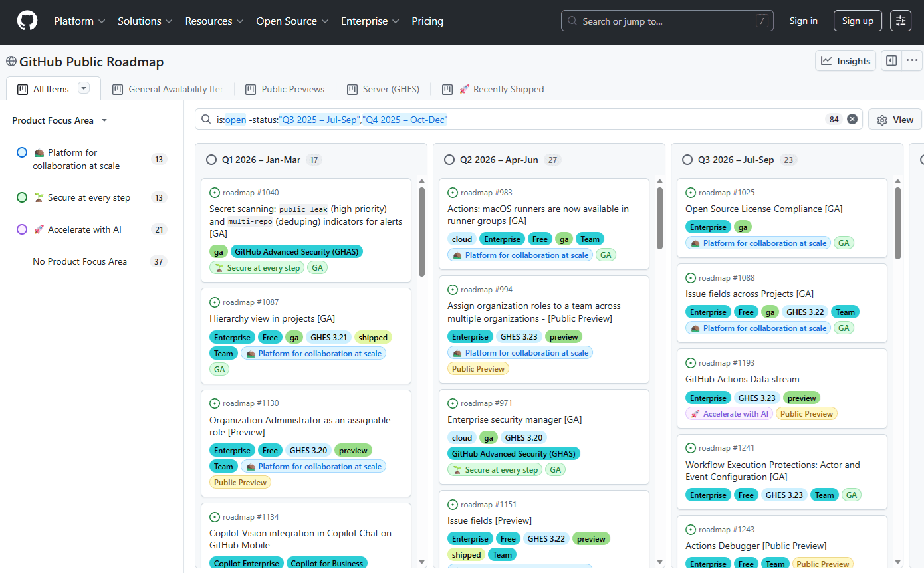Image resolution: width=924 pixels, height=573 pixels.
Task: Open the GitHub logo home link
Action: tap(27, 21)
